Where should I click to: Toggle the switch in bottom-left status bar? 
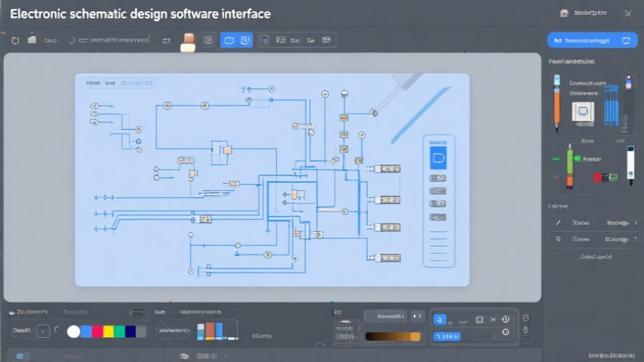[23, 356]
